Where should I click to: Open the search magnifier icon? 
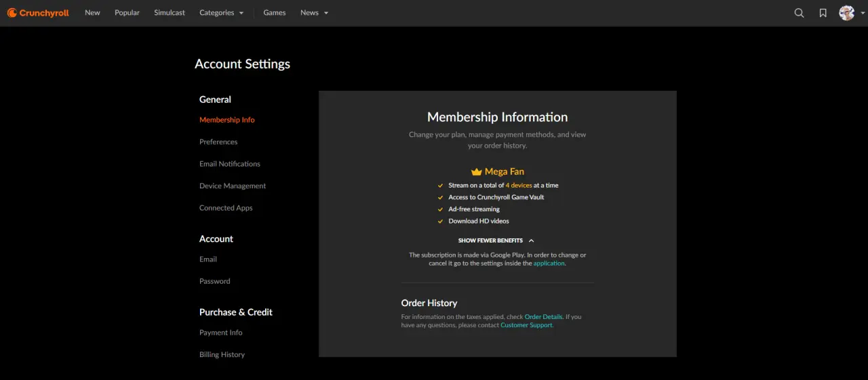coord(800,13)
